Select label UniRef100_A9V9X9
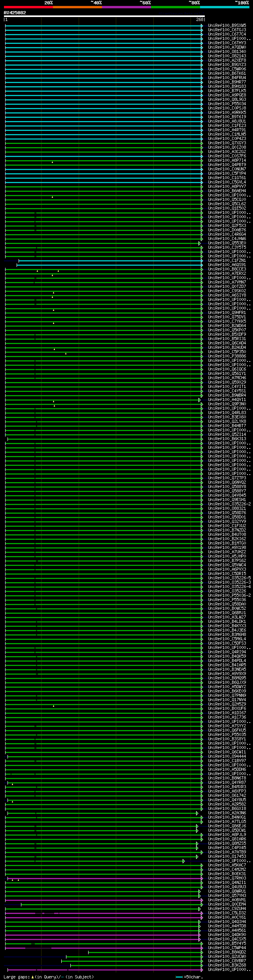The width and height of the screenshot is (253, 980). (227, 674)
